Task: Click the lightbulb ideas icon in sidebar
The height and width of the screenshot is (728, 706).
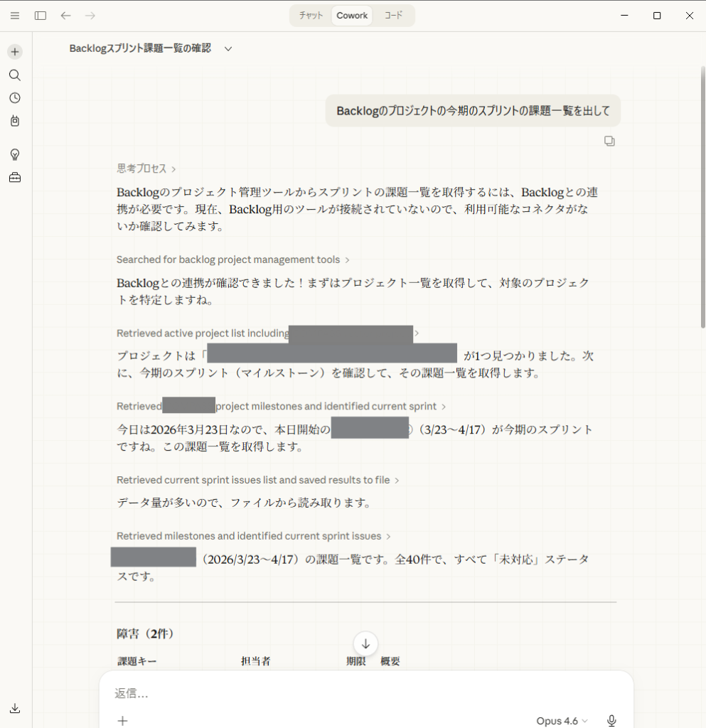Action: (x=15, y=154)
